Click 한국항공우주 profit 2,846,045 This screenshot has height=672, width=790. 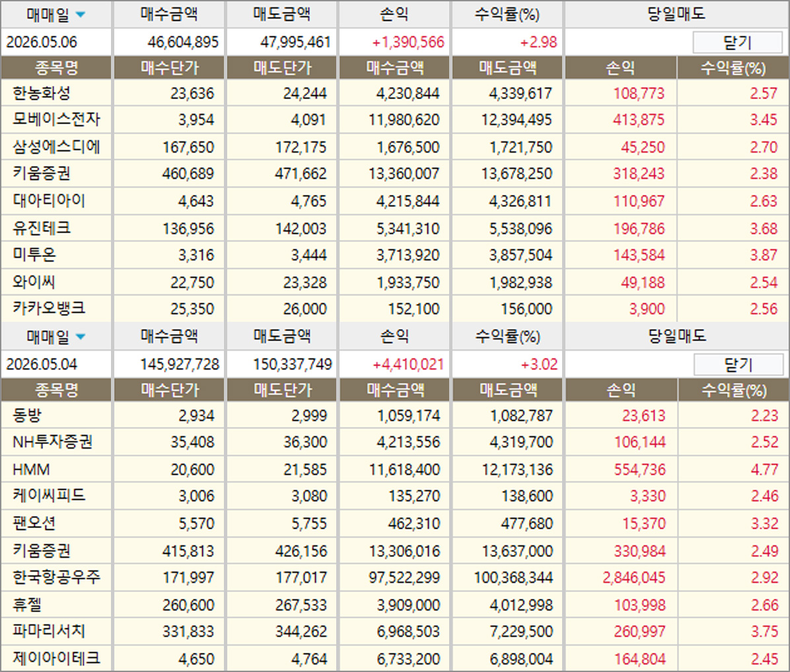pos(634,578)
